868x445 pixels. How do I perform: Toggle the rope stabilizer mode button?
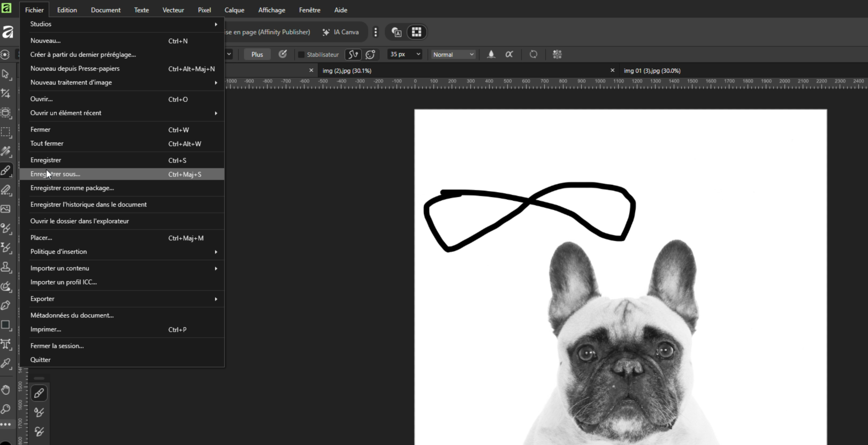(353, 54)
